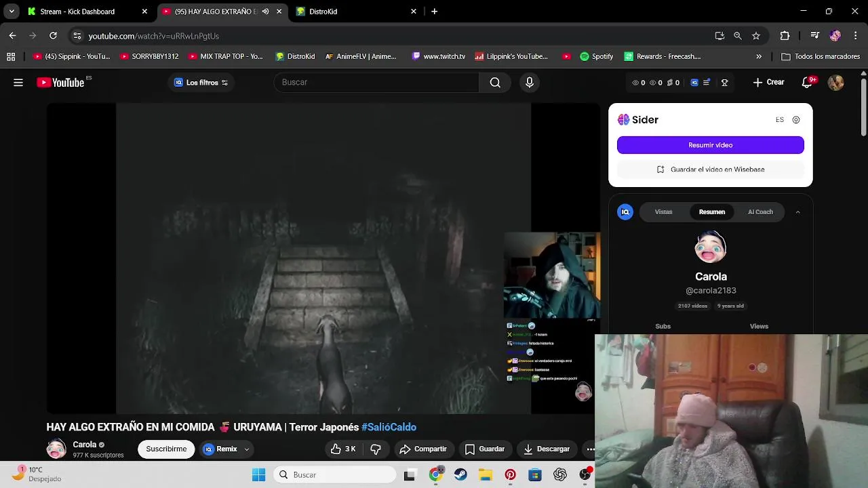Image resolution: width=868 pixels, height=488 pixels.
Task: Click the vidIQ blue extension icon
Action: click(x=694, y=83)
